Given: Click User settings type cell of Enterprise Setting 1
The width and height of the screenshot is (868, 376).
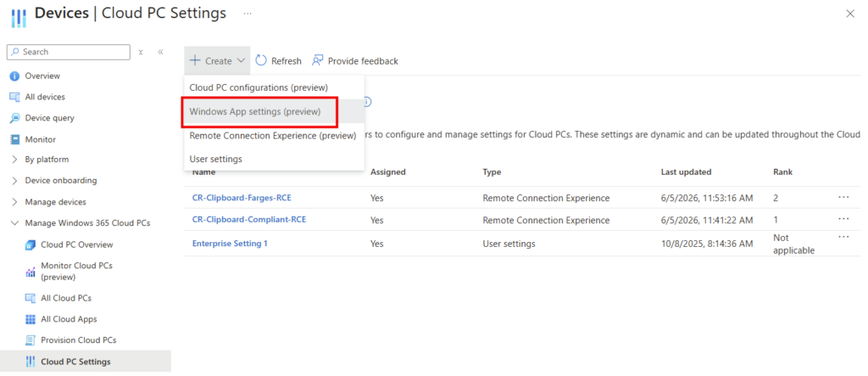Looking at the screenshot, I should pos(509,244).
